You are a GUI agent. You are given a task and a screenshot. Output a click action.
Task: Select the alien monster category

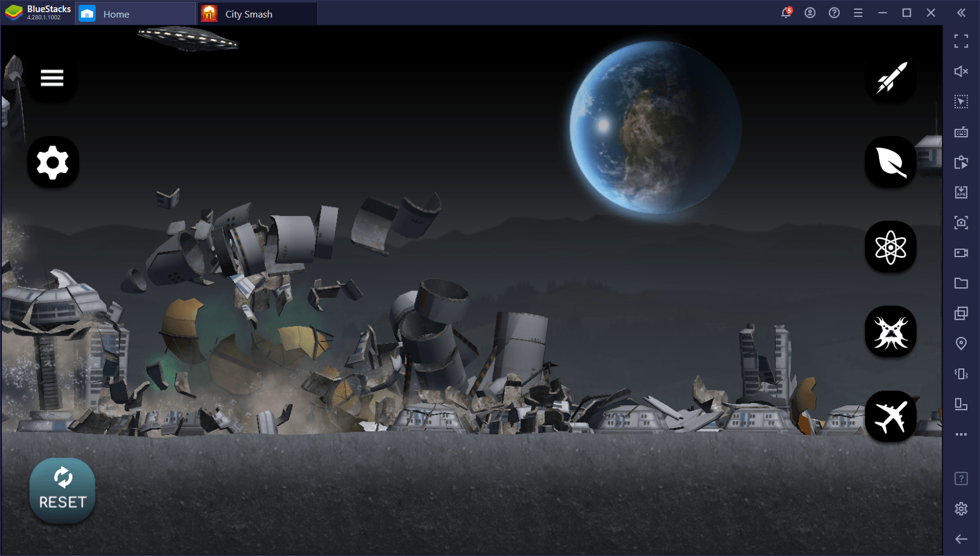(891, 332)
